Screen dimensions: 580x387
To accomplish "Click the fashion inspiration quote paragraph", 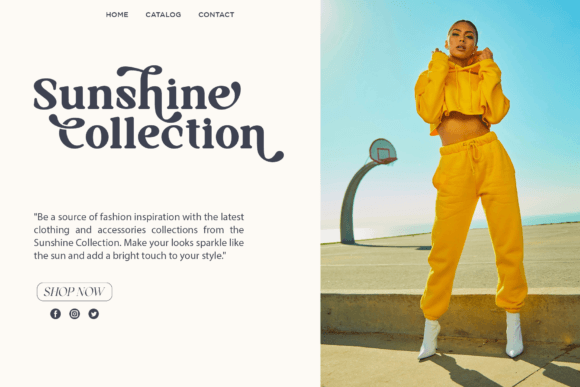I will [x=139, y=236].
